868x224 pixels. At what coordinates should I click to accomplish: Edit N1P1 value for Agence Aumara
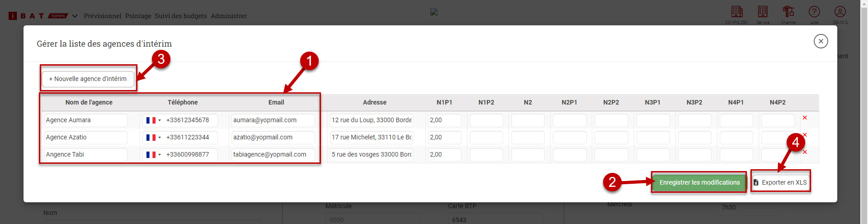pyautogui.click(x=445, y=120)
